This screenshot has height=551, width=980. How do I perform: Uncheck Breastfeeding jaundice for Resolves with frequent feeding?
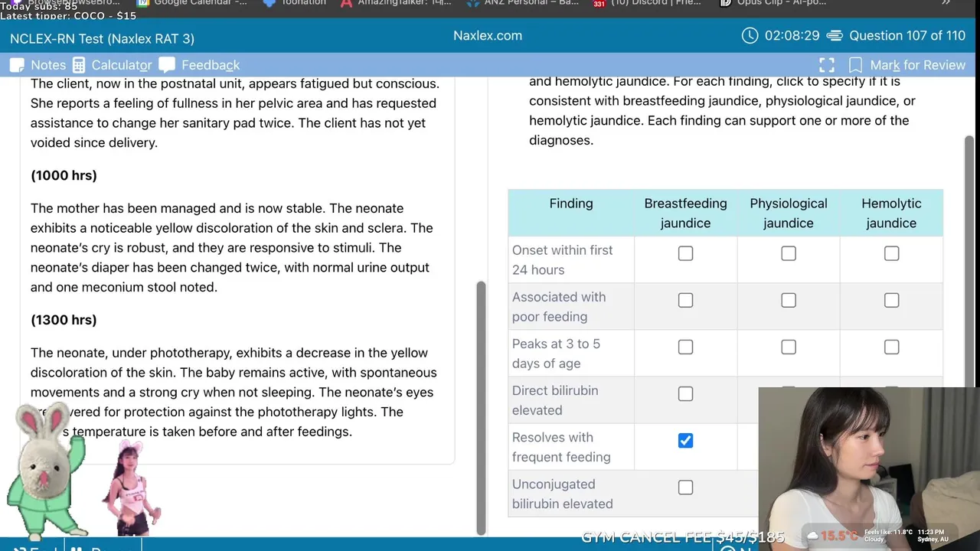tap(685, 440)
